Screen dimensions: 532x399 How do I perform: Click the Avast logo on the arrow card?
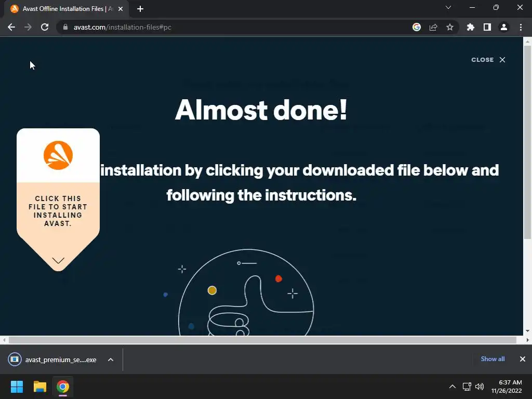click(58, 155)
